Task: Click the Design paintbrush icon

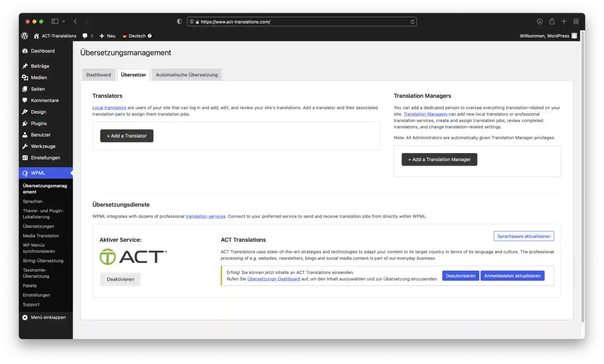Action: [x=25, y=112]
